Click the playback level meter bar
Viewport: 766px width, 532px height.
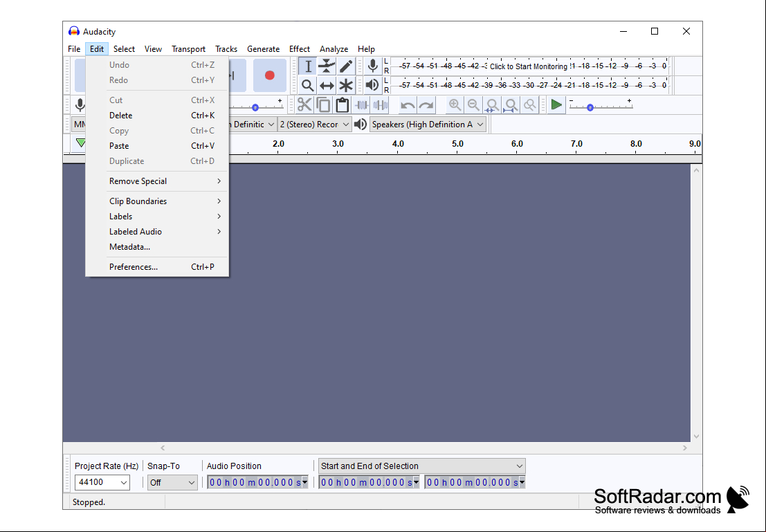tap(529, 85)
